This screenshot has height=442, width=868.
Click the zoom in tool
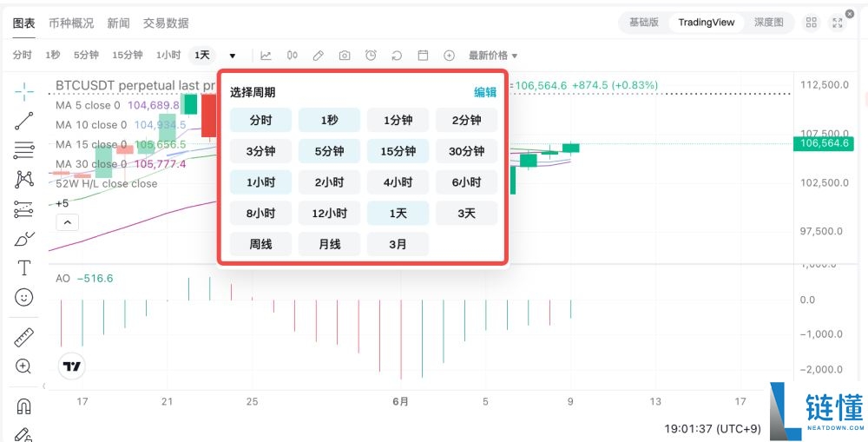pyautogui.click(x=23, y=366)
